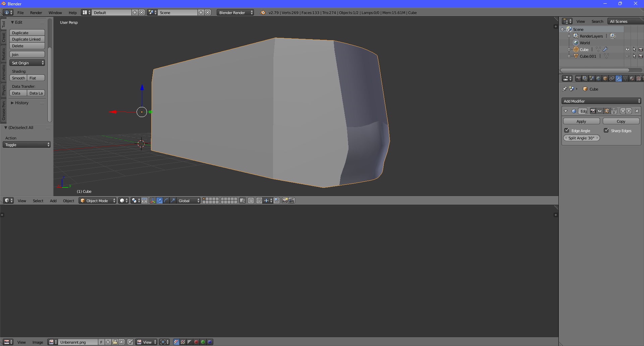644x346 pixels.
Task: Enable the rotate manipulator in the 3D view
Action: click(x=166, y=200)
